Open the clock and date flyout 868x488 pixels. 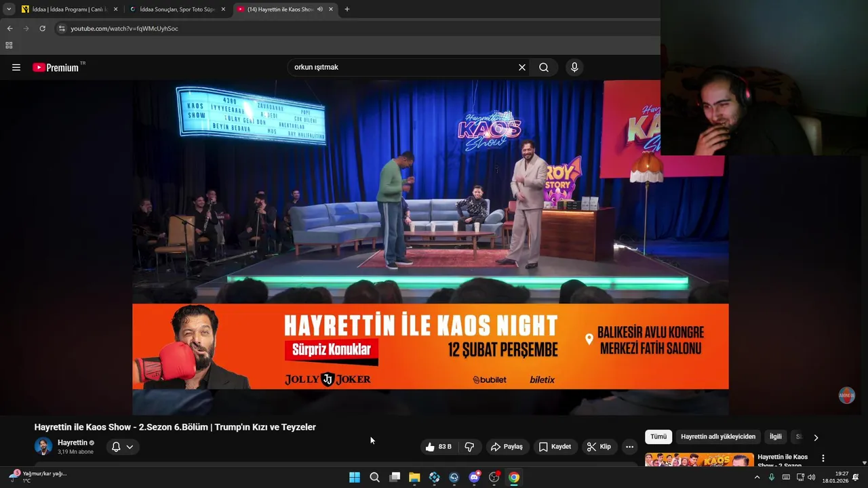tap(835, 477)
